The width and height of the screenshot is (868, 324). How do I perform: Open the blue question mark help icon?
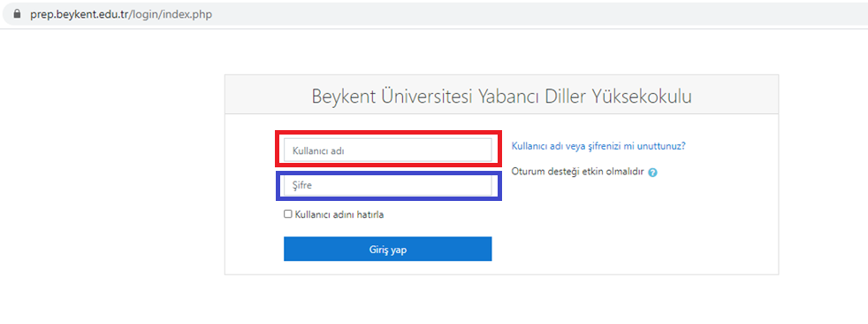(x=652, y=173)
